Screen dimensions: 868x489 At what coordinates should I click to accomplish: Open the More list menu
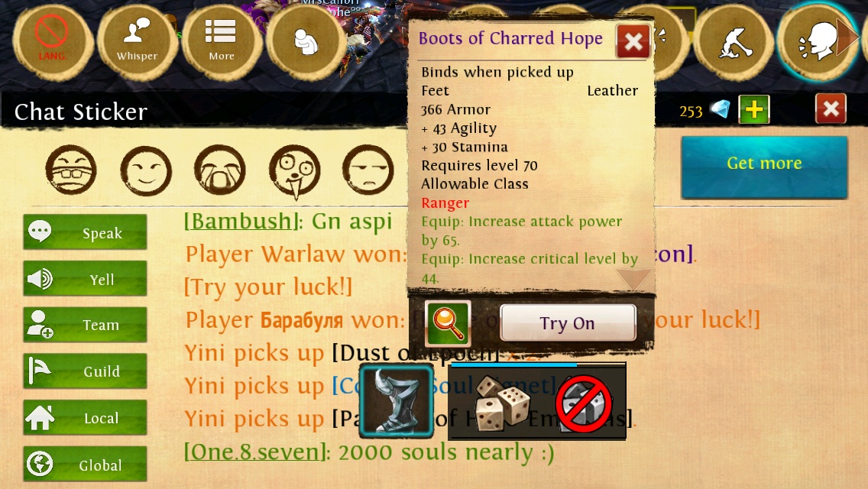click(222, 41)
